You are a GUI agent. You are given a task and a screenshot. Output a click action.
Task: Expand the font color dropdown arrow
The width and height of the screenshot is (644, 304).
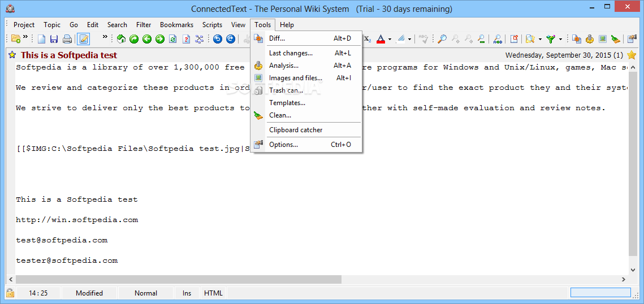point(390,40)
